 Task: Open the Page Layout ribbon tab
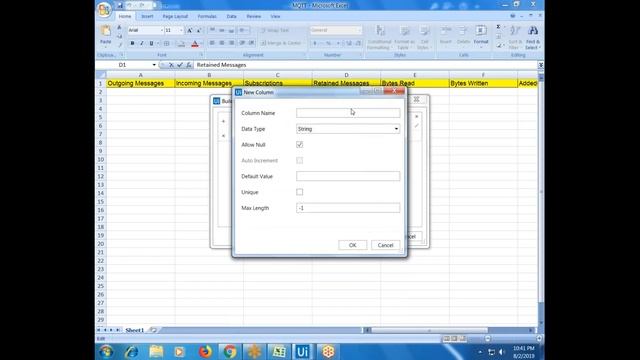[x=175, y=16]
